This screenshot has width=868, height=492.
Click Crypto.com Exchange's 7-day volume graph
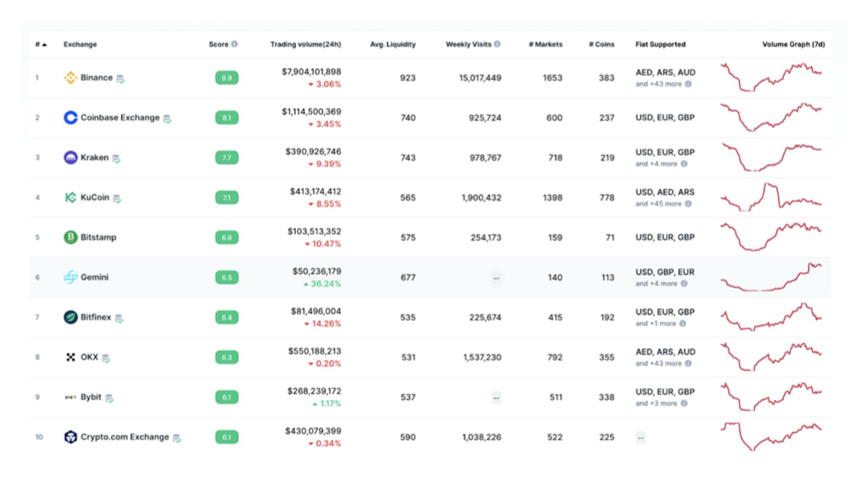[771, 437]
